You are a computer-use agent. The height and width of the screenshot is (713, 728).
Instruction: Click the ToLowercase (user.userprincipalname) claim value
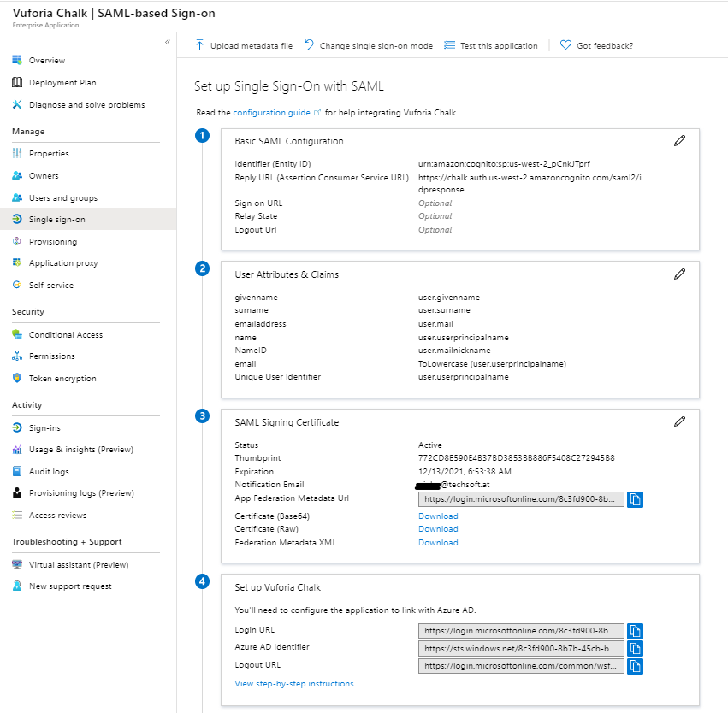[492, 363]
